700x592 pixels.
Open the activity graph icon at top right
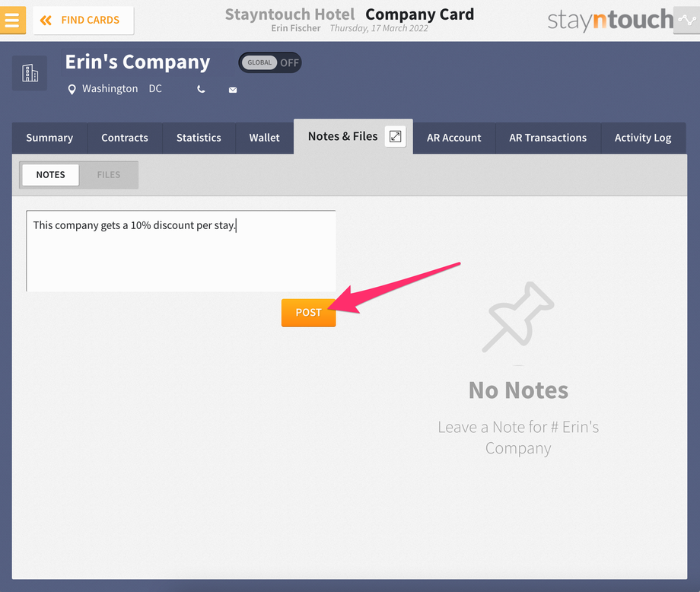(x=686, y=20)
